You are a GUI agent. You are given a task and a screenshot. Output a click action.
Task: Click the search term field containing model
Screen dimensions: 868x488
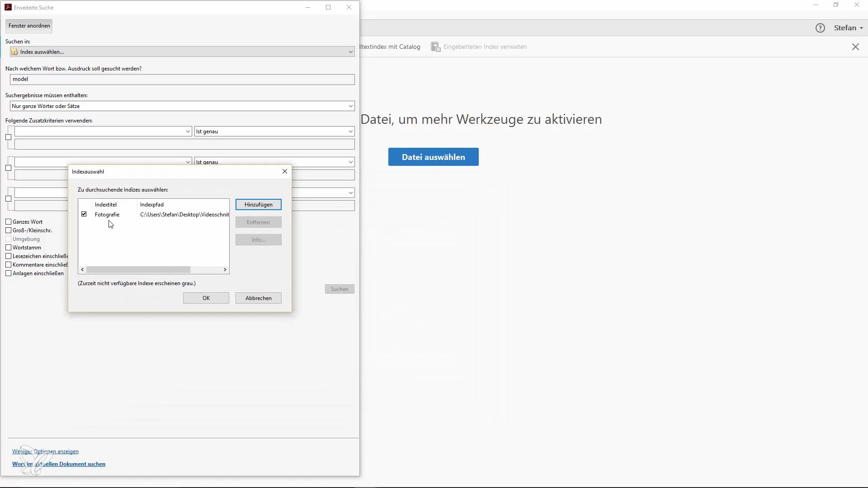[x=182, y=80]
